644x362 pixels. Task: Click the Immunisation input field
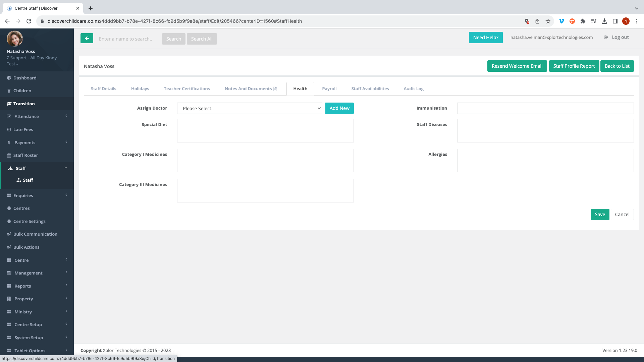point(545,108)
